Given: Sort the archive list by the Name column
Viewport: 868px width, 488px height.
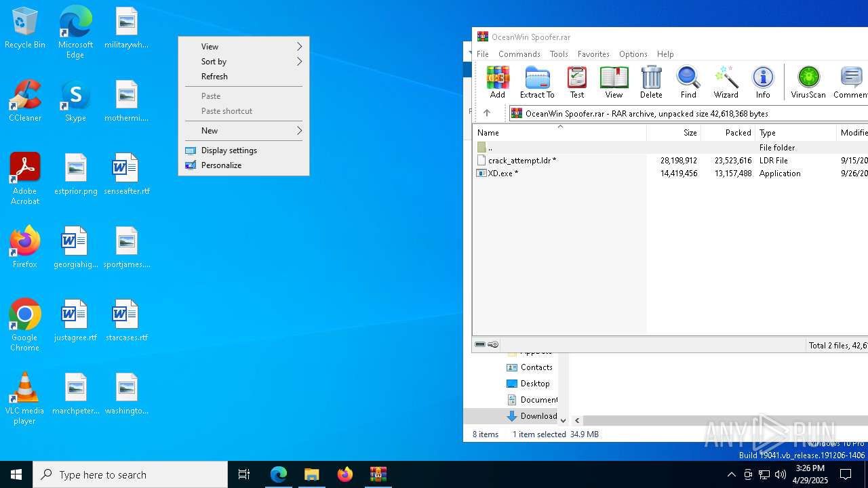Looking at the screenshot, I should (559, 133).
